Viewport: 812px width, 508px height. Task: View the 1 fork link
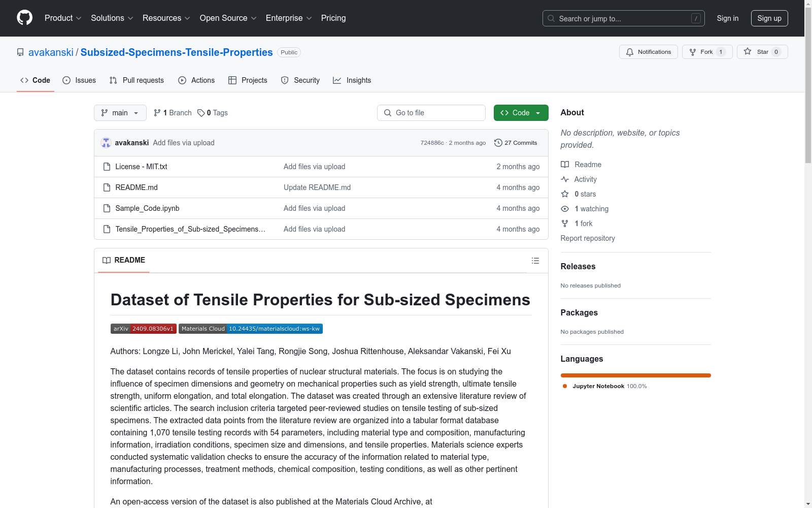coord(577,224)
